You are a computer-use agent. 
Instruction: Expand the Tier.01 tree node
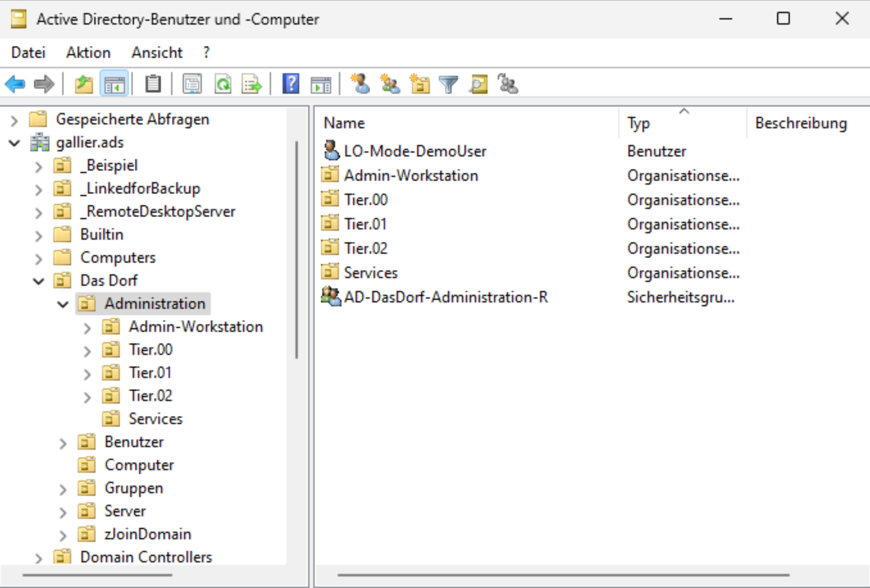point(87,374)
